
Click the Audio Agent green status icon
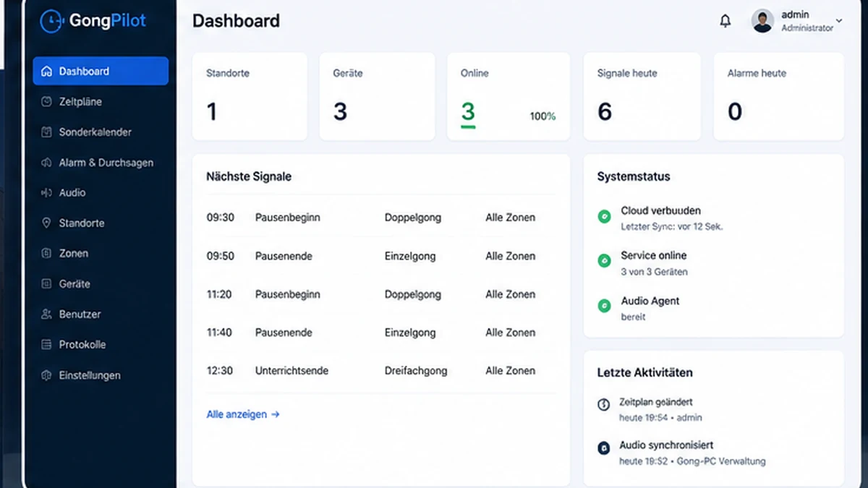pos(604,306)
